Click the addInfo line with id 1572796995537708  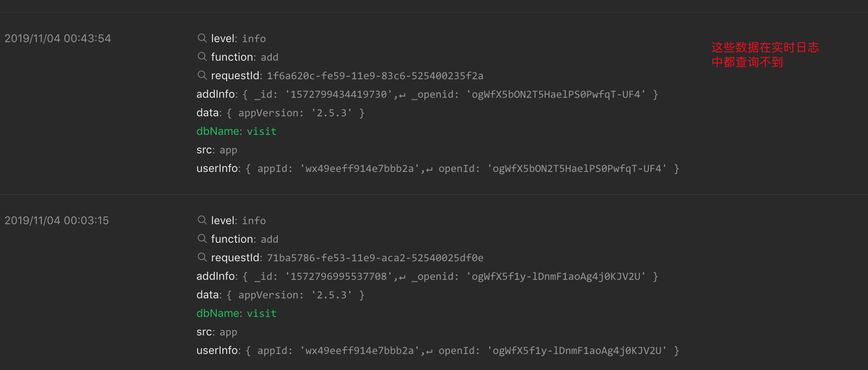pos(427,276)
